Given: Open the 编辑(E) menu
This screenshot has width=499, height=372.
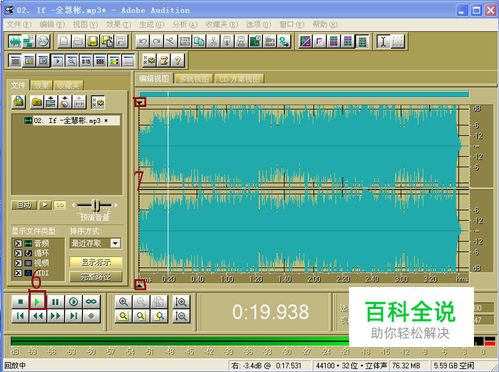Looking at the screenshot, I should click(x=52, y=24).
